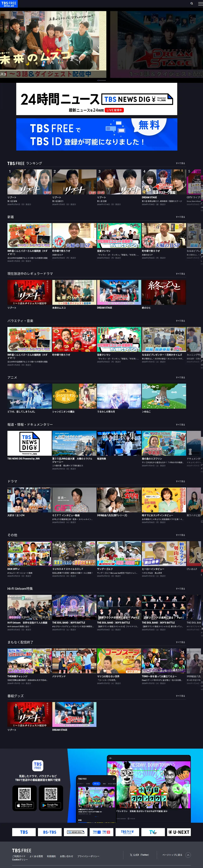Image resolution: width=203 pixels, height=868 pixels.
Task: Click すべて見る for その他 section
Action: (x=180, y=535)
